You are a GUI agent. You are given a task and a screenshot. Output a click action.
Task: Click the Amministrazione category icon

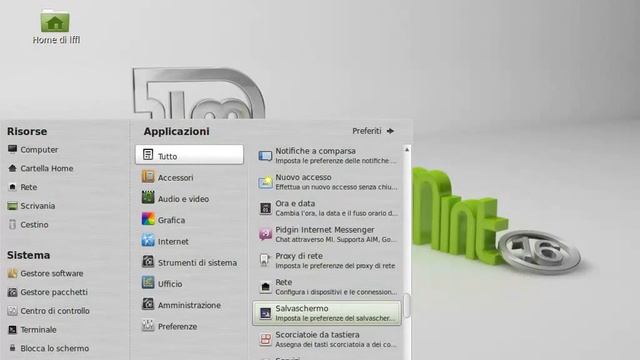[x=148, y=304]
